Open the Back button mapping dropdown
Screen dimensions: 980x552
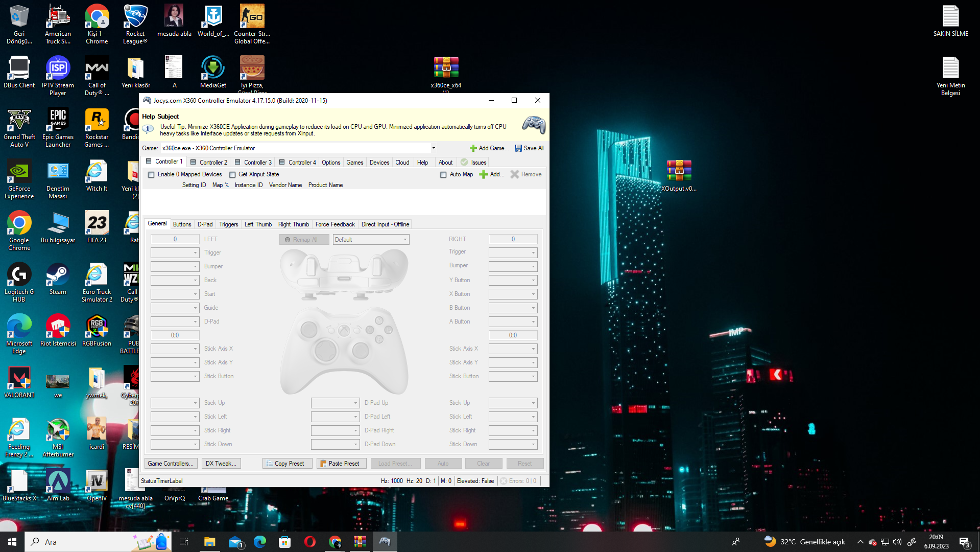175,281
